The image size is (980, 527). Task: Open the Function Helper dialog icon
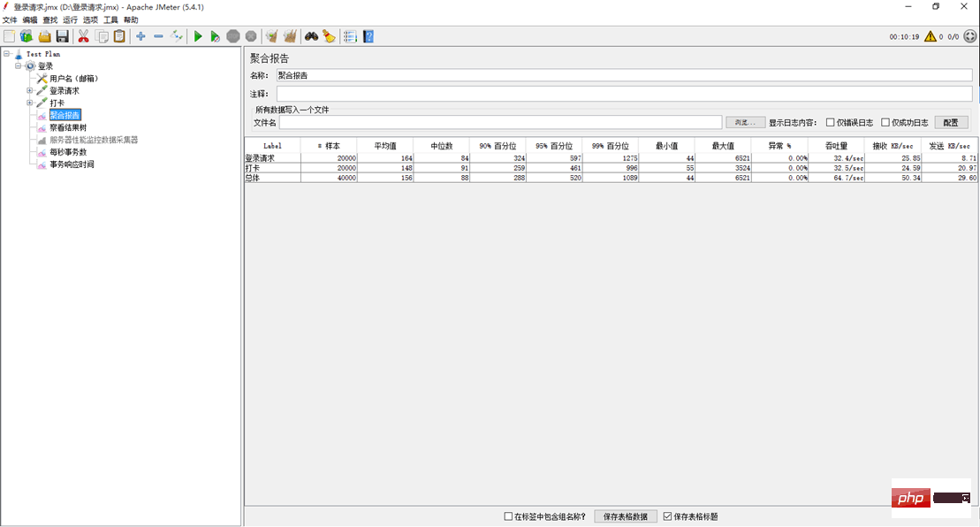coord(327,35)
